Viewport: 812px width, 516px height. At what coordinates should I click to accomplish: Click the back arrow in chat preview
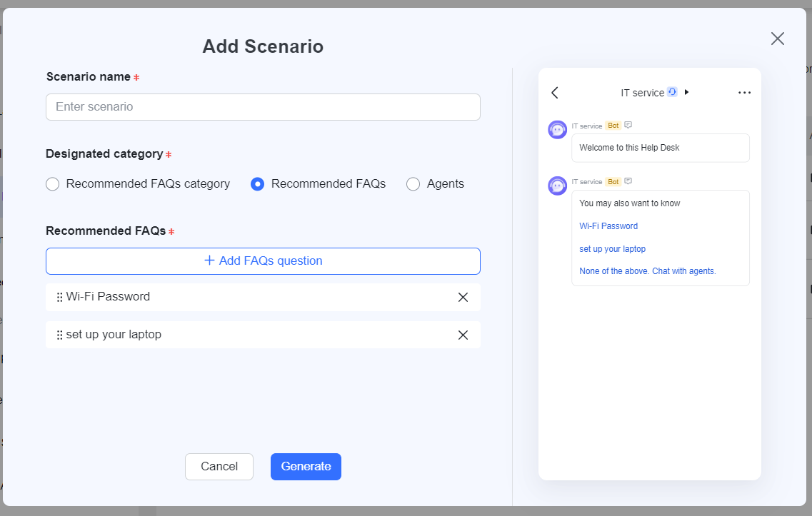(555, 93)
